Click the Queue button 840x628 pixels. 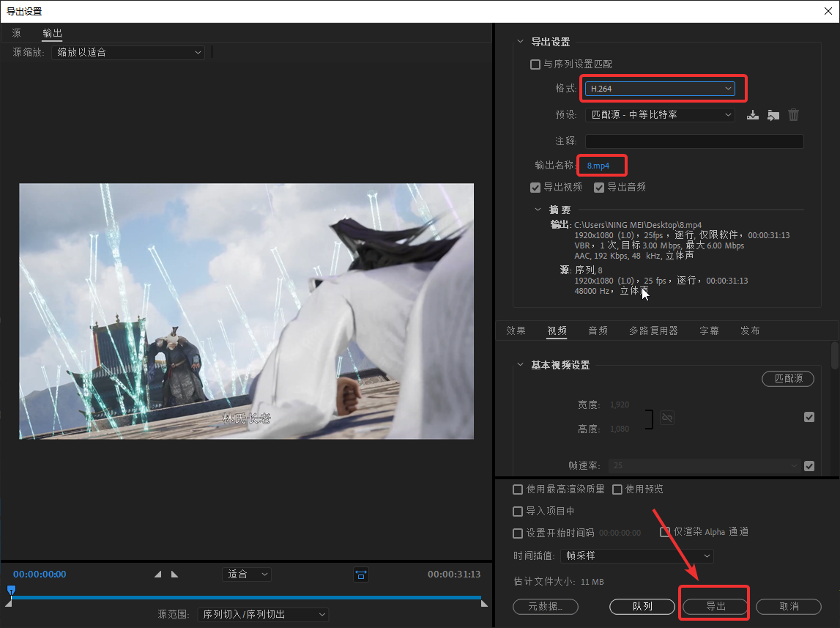[642, 606]
